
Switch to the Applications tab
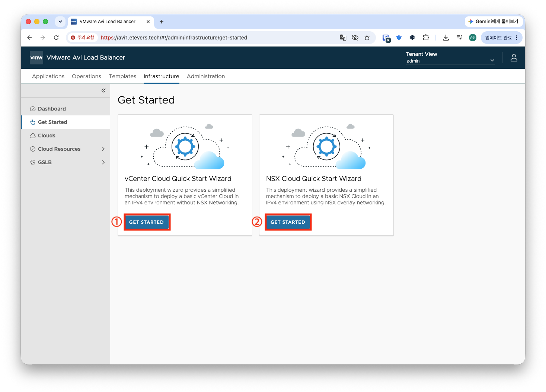48,76
